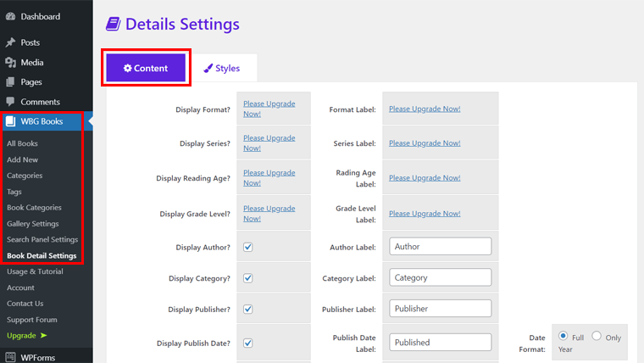The width and height of the screenshot is (644, 363).
Task: Choose the Only Year radio option
Action: 597,336
